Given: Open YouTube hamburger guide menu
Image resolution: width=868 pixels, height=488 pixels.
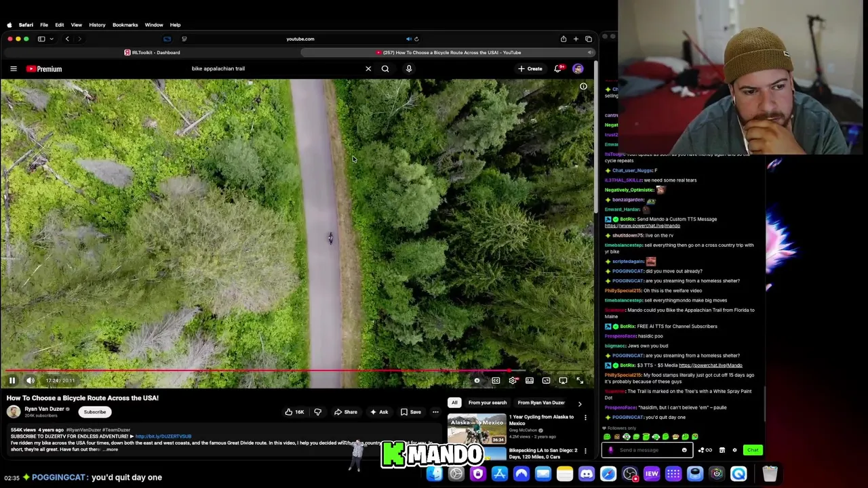Looking at the screenshot, I should [14, 68].
